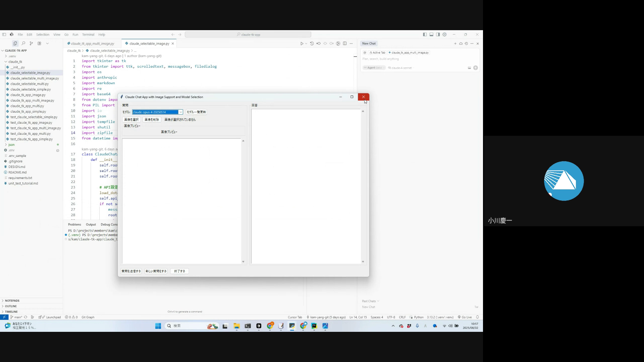Start a new chat with plus icon
Image resolution: width=644 pixels, height=362 pixels.
coord(455,44)
